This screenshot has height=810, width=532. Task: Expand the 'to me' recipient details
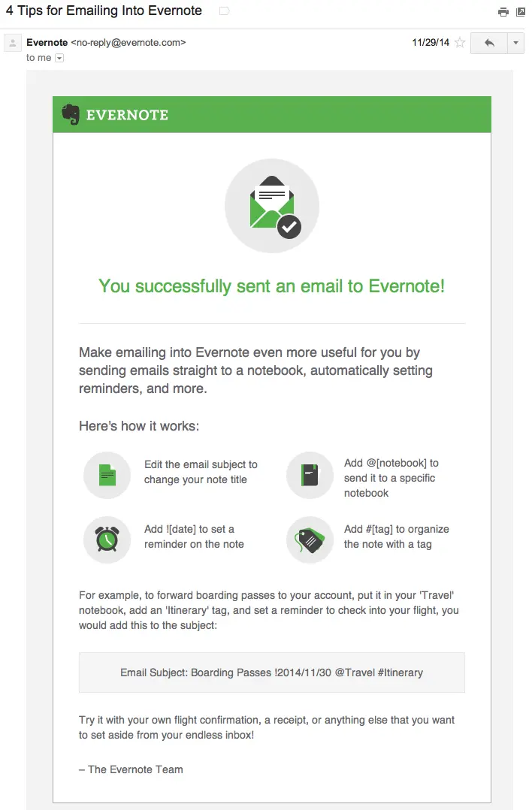point(59,58)
